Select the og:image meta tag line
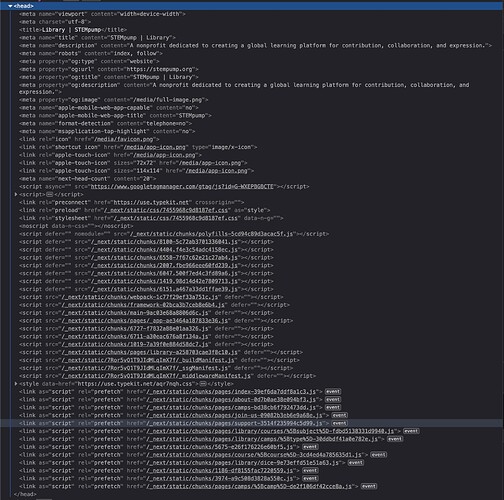 pos(113,100)
